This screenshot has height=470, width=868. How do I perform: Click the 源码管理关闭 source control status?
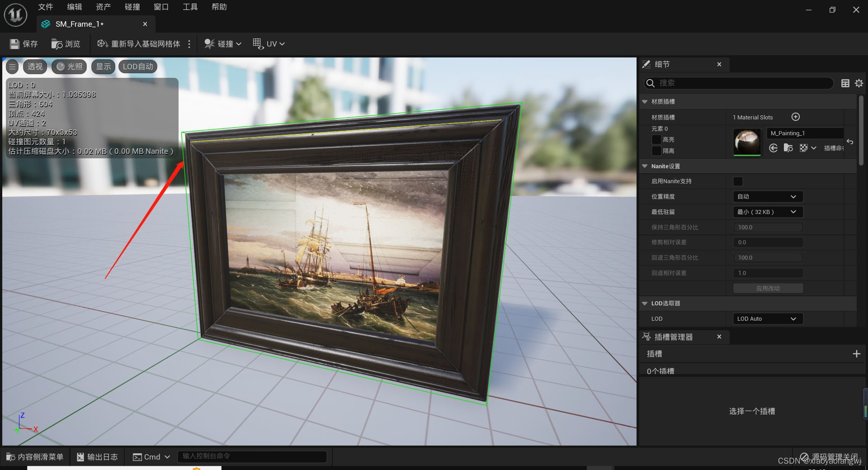tap(828, 457)
